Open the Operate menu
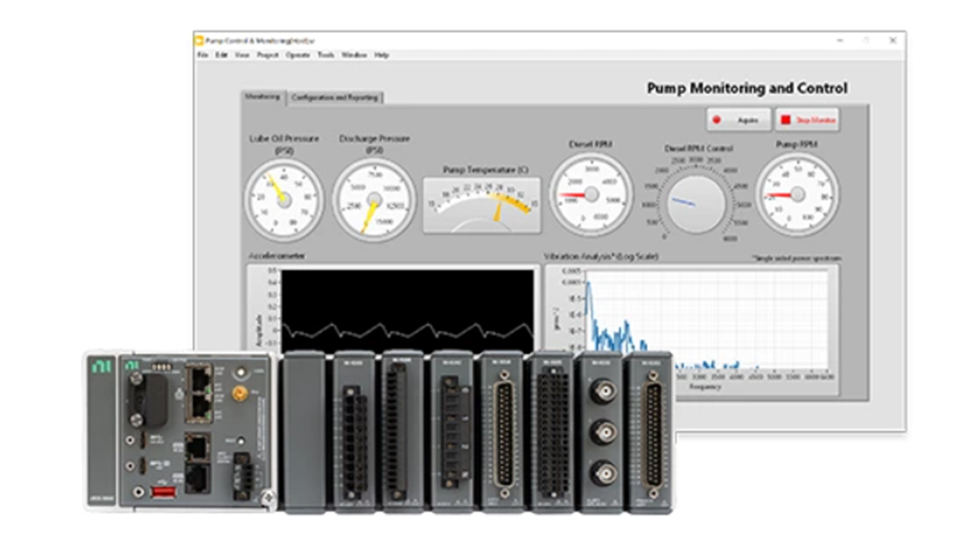This screenshot has height=551, width=980. click(x=298, y=55)
